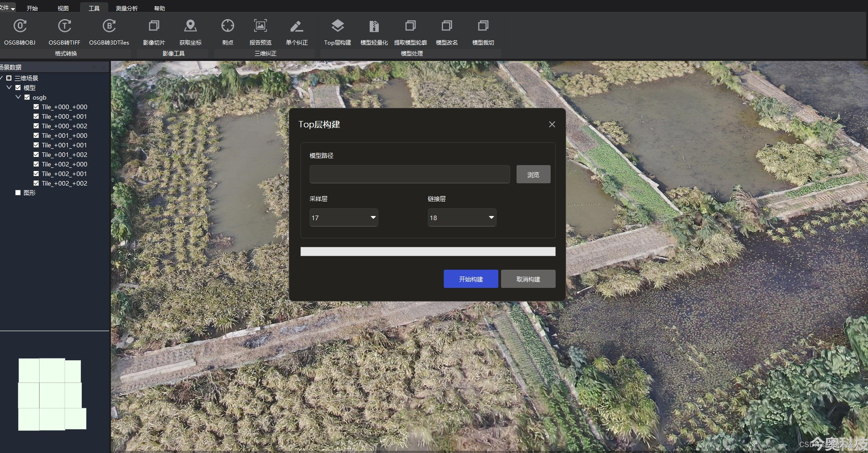Viewport: 868px width, 453px height.
Task: Toggle the Tile_+002_+002 tile visibility checkbox
Action: (36, 183)
